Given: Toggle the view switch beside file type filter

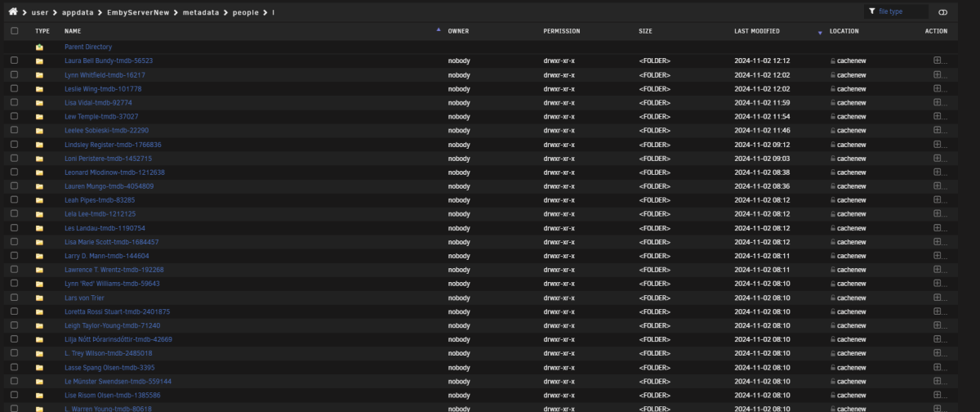Looking at the screenshot, I should [942, 12].
